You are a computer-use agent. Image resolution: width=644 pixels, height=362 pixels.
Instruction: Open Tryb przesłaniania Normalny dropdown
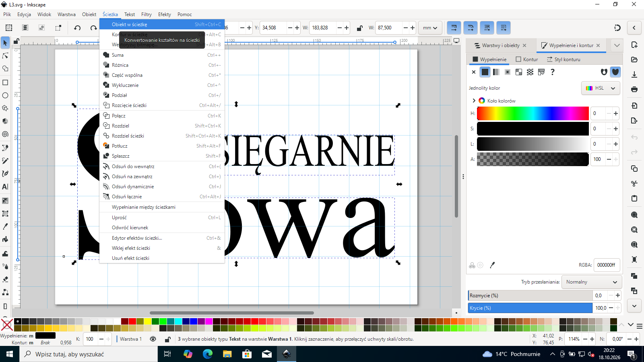(x=592, y=282)
